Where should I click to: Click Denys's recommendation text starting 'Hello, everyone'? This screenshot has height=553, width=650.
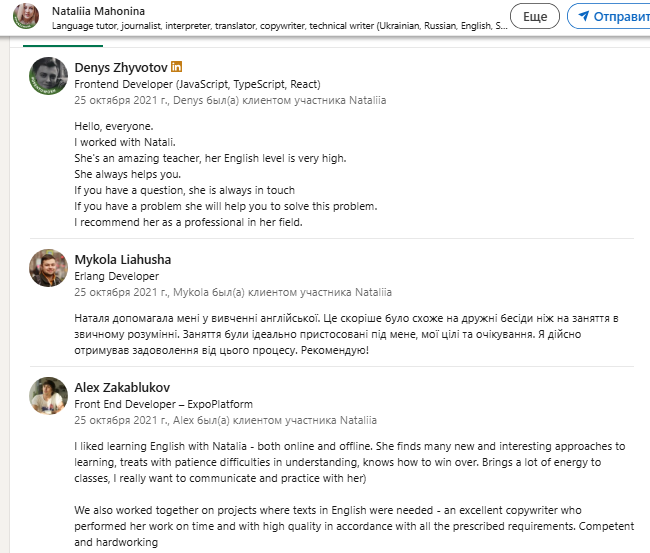pyautogui.click(x=226, y=174)
